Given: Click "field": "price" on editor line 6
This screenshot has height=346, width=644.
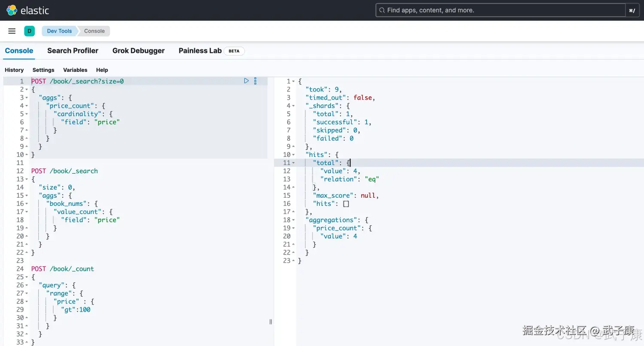Looking at the screenshot, I should pyautogui.click(x=90, y=122).
